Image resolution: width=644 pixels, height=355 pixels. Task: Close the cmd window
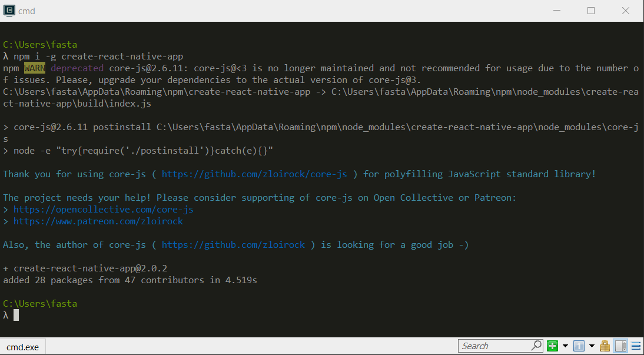click(x=626, y=11)
